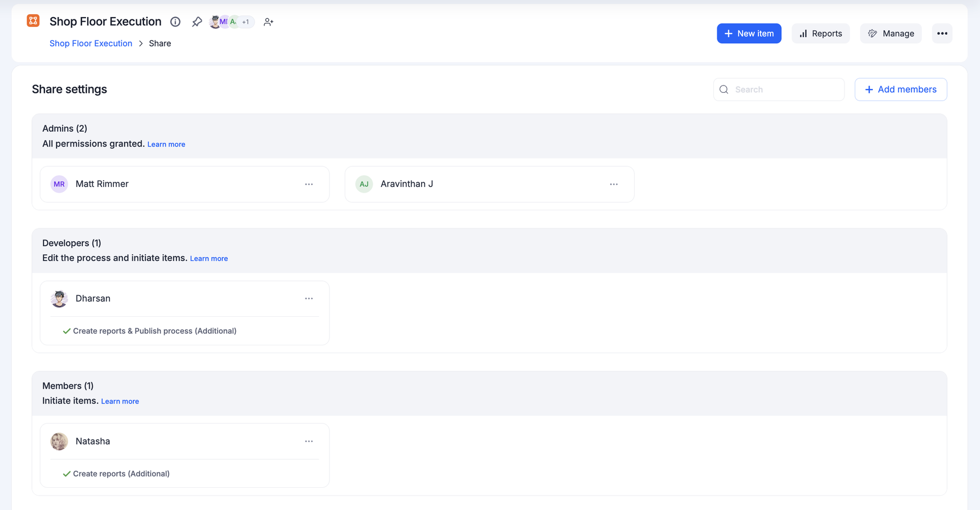Click Natasha's profile avatar
Viewport: 980px width, 510px height.
[59, 441]
